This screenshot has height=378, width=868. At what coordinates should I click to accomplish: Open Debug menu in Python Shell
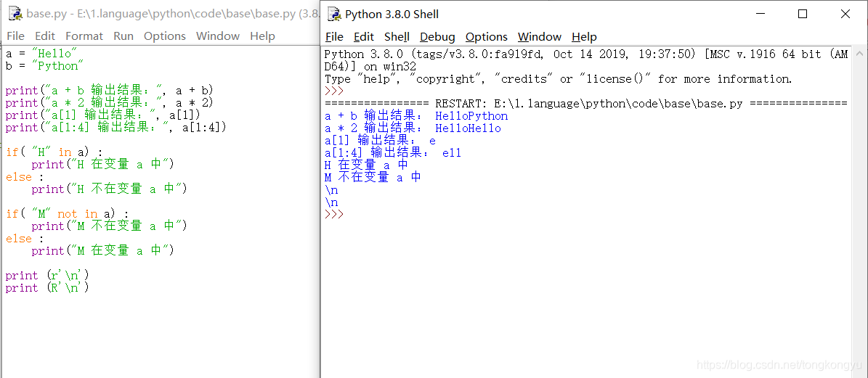click(437, 37)
